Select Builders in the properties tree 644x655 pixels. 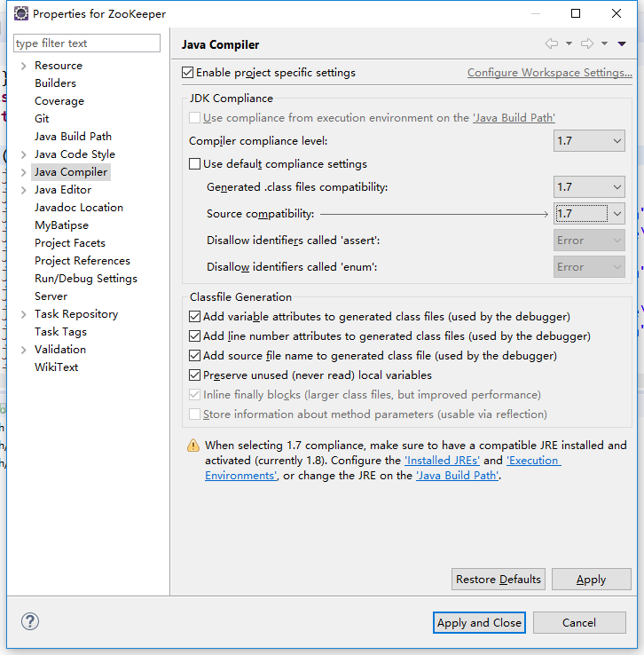click(x=56, y=83)
